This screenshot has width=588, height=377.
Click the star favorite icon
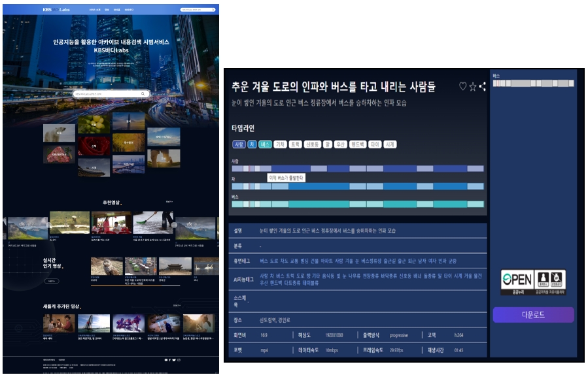pyautogui.click(x=472, y=87)
